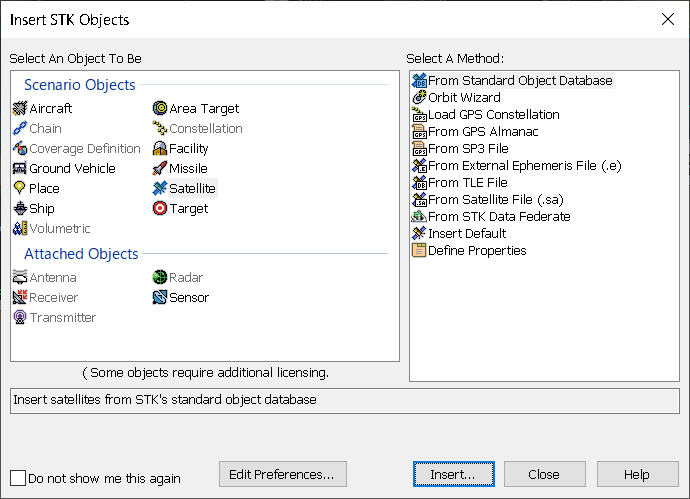Screen dimensions: 690x499
Task: Click the Missile label text
Action: (188, 169)
